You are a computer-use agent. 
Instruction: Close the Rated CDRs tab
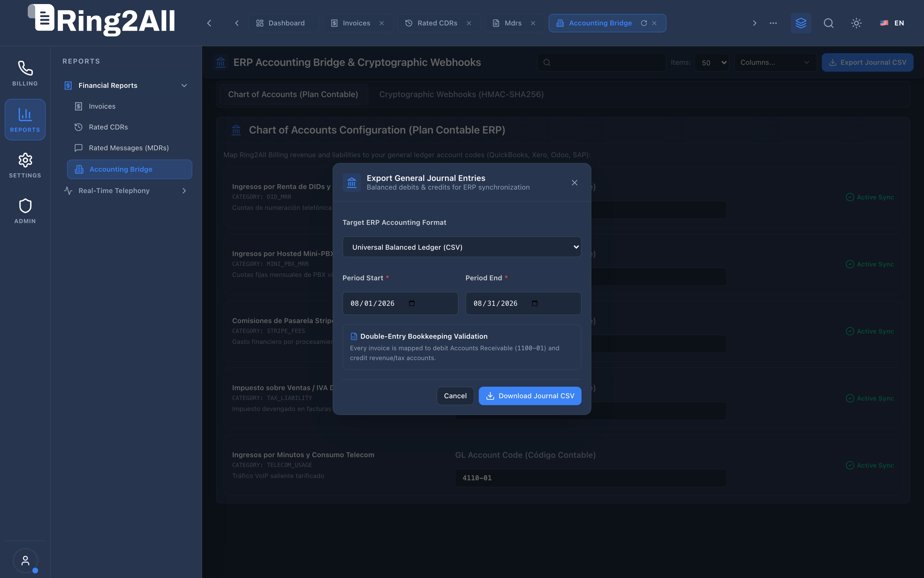[469, 23]
